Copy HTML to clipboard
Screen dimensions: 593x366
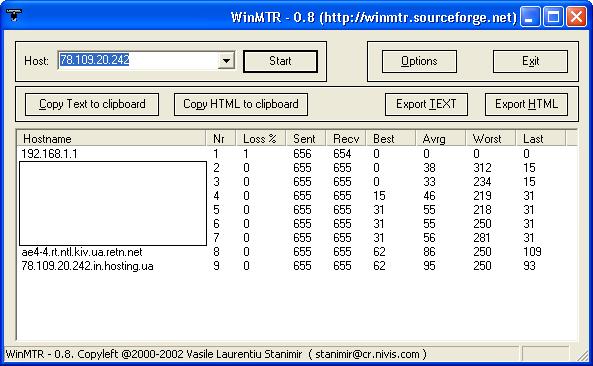point(241,104)
